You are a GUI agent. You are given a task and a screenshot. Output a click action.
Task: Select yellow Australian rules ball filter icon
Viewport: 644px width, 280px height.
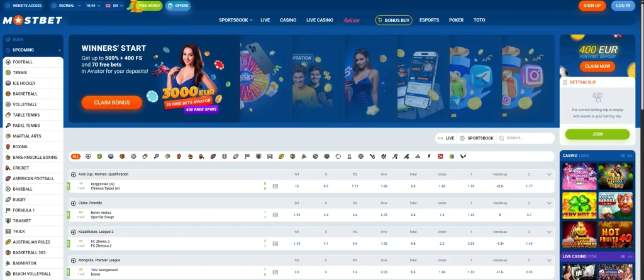(x=281, y=156)
